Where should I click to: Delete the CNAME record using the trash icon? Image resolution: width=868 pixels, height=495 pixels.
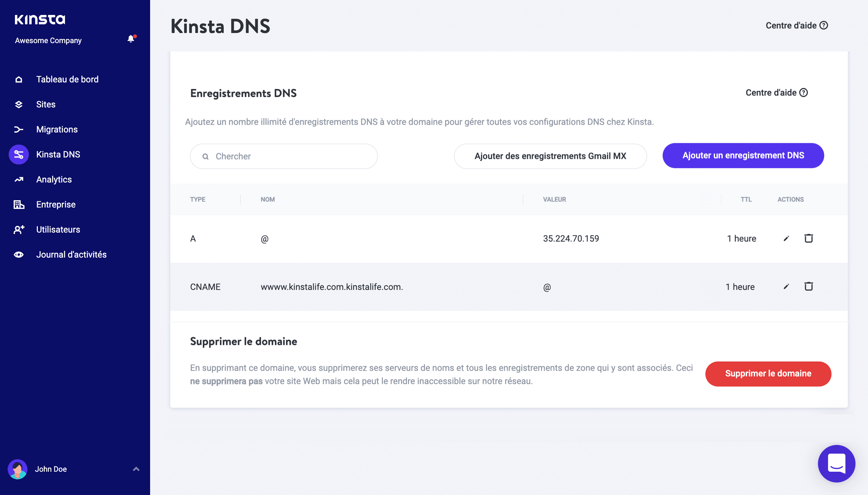(809, 286)
